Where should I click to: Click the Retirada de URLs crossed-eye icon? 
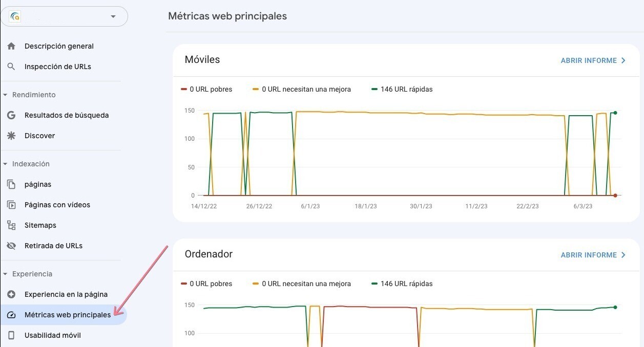click(x=11, y=245)
